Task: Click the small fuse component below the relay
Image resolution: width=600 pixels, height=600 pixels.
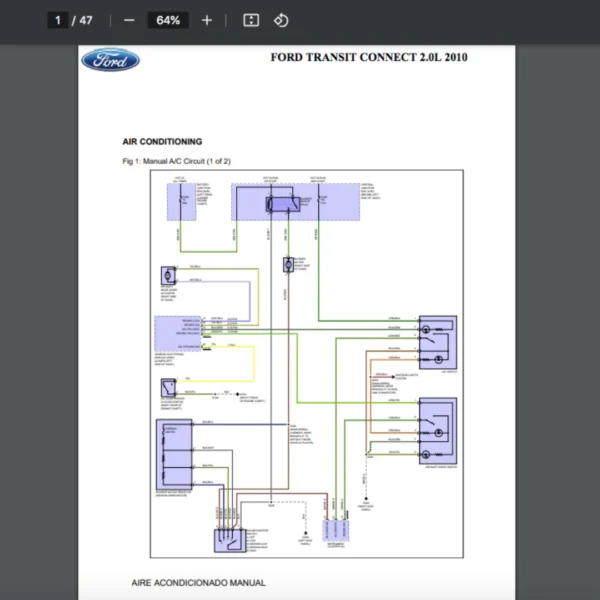Action: tap(288, 264)
